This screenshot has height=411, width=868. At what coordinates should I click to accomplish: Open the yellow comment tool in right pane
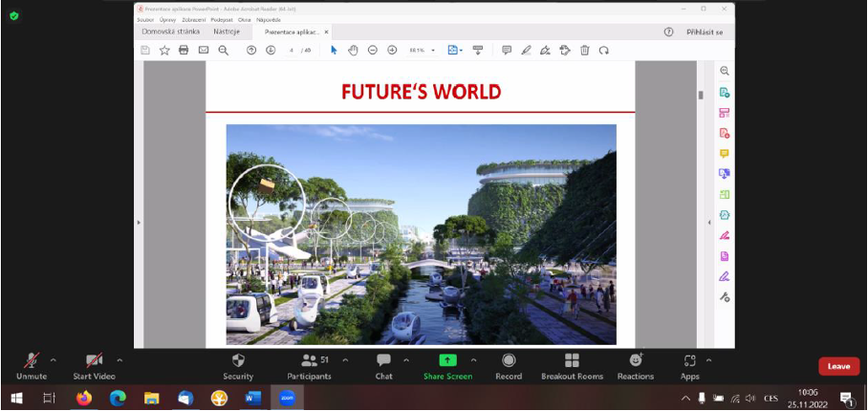(724, 153)
